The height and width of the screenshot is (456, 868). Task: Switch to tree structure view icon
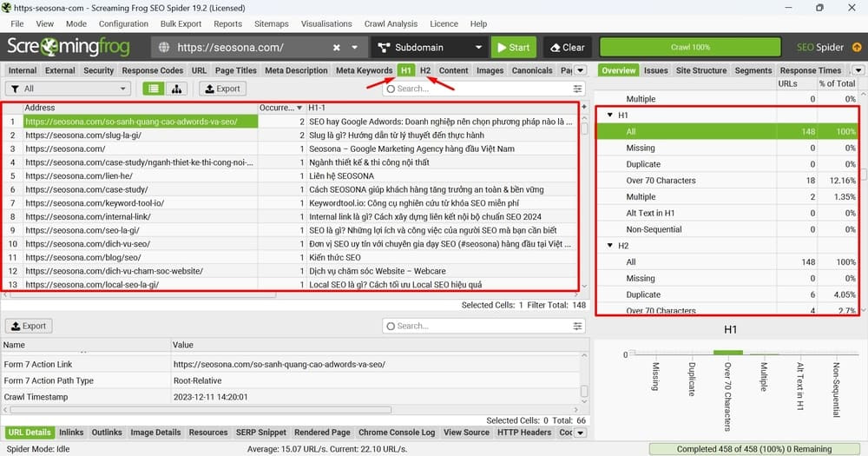[176, 89]
